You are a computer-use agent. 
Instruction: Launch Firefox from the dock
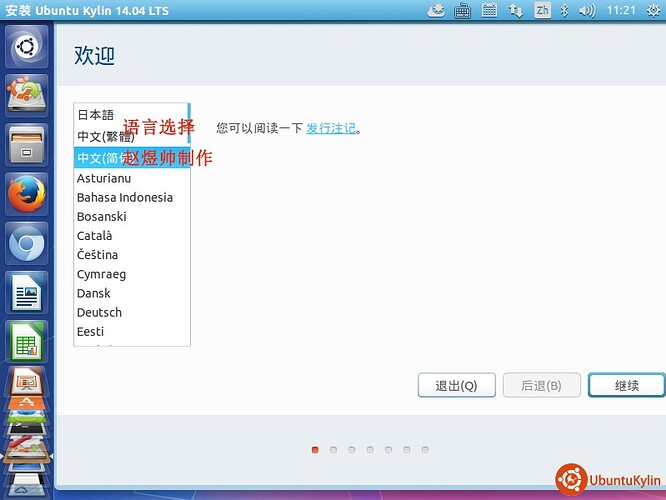click(x=26, y=194)
